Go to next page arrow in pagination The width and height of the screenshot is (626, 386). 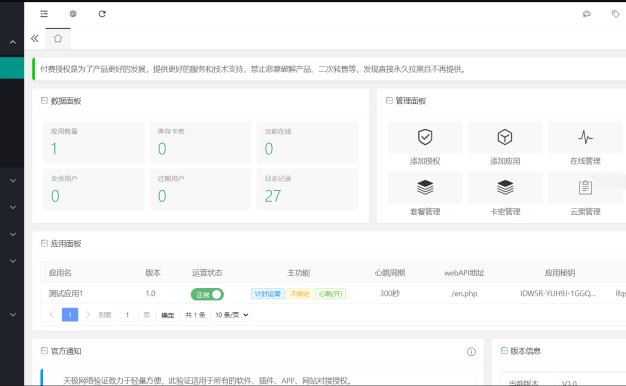coord(88,315)
